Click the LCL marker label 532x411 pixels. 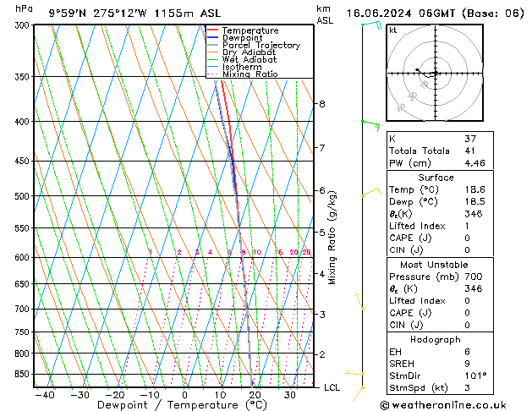pos(332,387)
